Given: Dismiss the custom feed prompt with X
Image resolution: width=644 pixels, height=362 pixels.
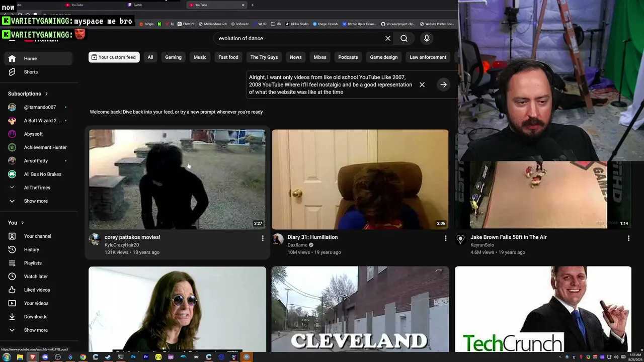Looking at the screenshot, I should coord(422,84).
